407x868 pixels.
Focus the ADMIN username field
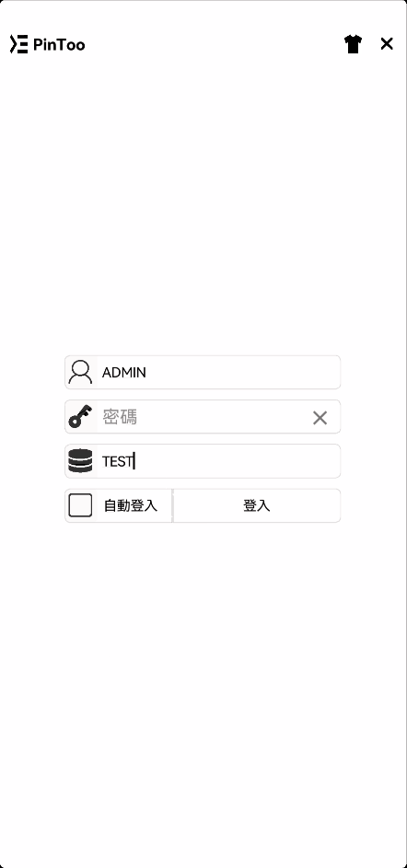[x=203, y=372]
